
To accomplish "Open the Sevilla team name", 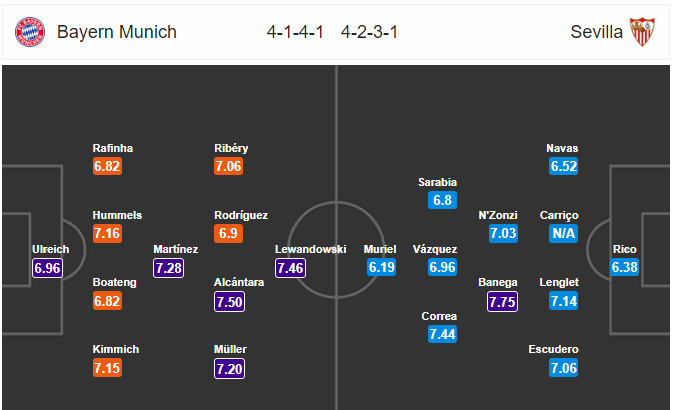I will [596, 32].
